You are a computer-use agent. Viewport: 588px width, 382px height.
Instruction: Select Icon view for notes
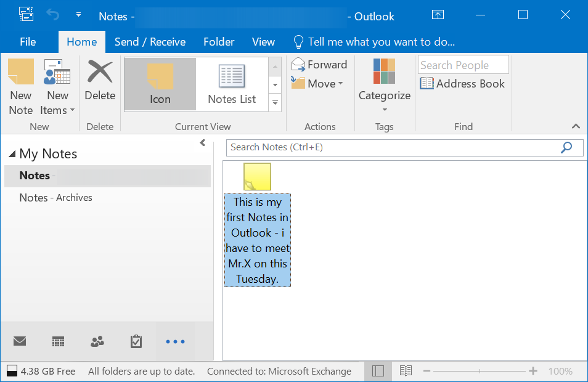(x=160, y=85)
